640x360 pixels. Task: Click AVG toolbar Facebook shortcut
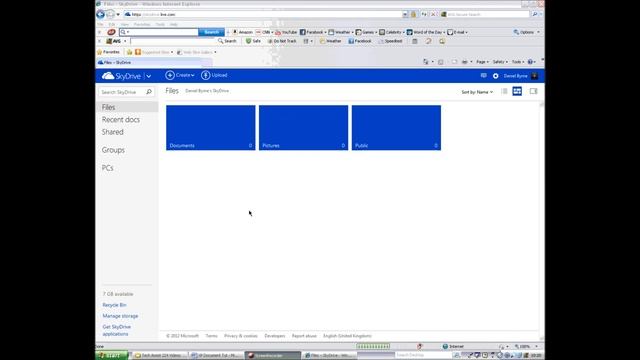point(360,41)
